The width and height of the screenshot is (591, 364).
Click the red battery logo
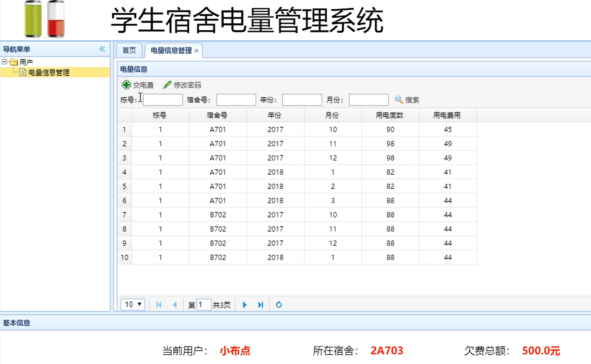[56, 19]
